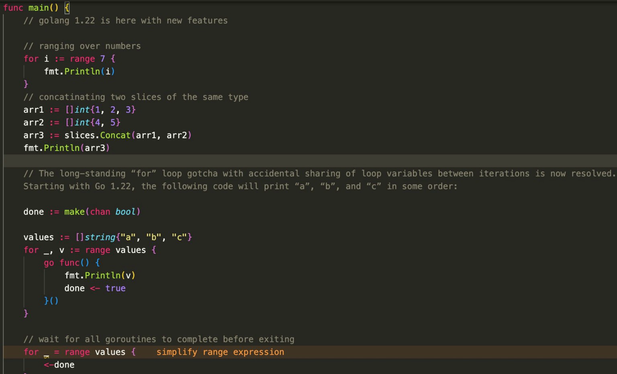Click the '<-done' receive statement
Viewport: 617px width, 374px height.
click(x=59, y=365)
